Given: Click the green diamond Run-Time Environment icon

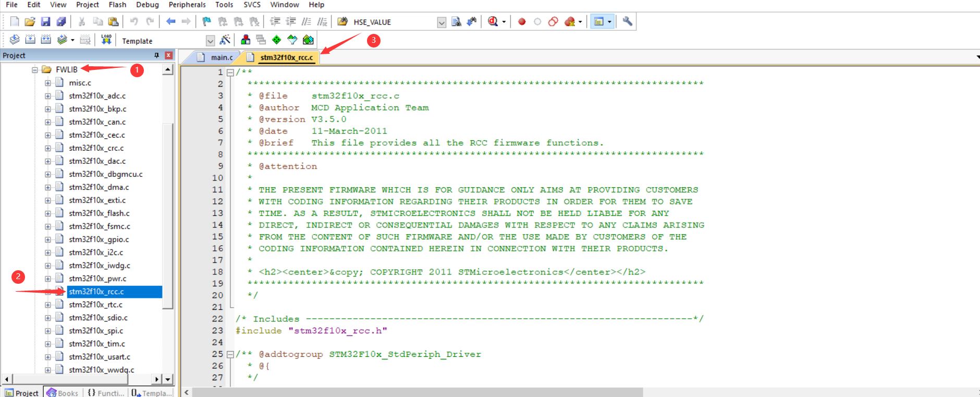Looking at the screenshot, I should 277,40.
